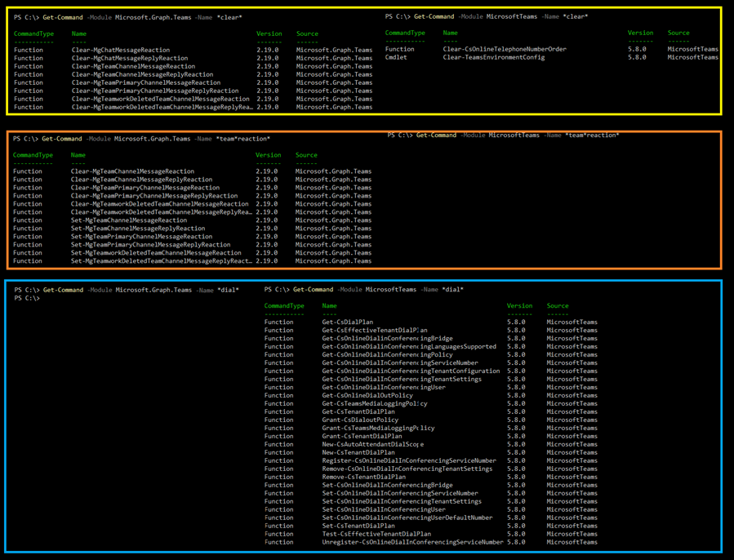Select Get-CsOnlineDialinConferencingTenantConfiguration row
The height and width of the screenshot is (560, 734).
point(430,371)
